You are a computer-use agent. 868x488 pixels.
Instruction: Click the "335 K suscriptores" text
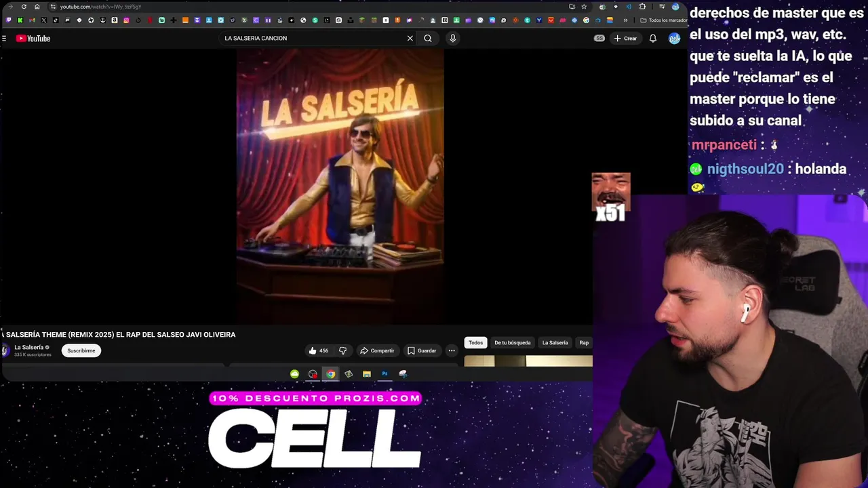coord(33,354)
